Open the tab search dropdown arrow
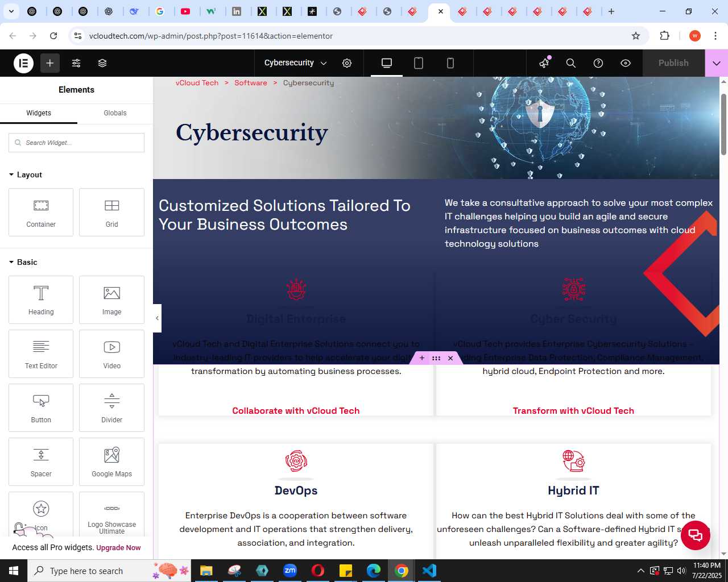This screenshot has height=582, width=728. (x=11, y=11)
